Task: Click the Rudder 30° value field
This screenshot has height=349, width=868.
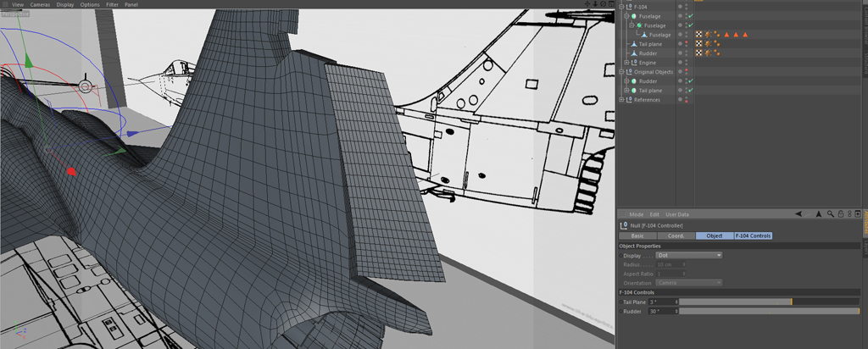Action: point(661,312)
